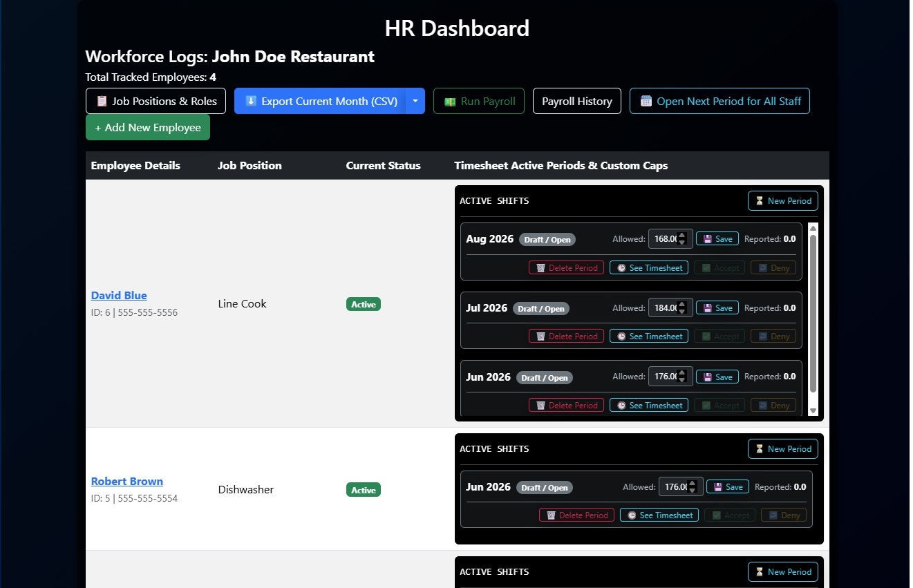Open Job Positions & Roles
This screenshot has width=913, height=588.
(x=156, y=101)
